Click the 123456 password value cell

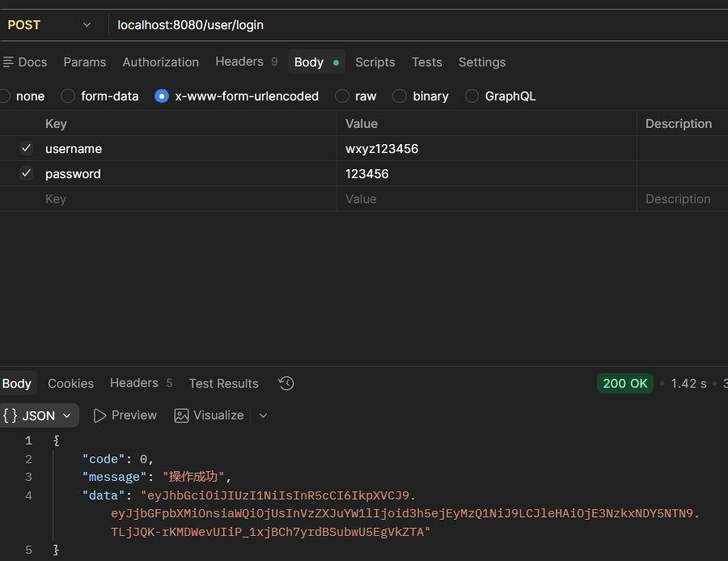coord(487,174)
